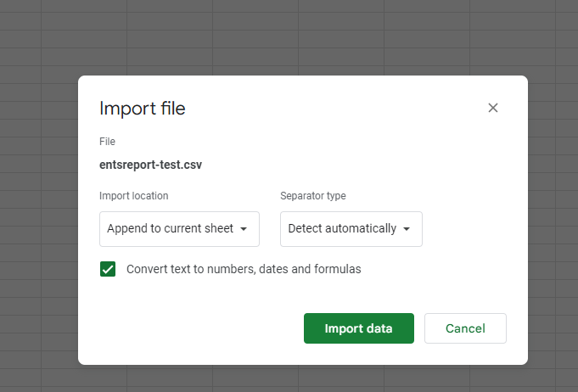Close the Import file dialog with the X
Viewport: 578px width, 392px height.
[x=493, y=108]
